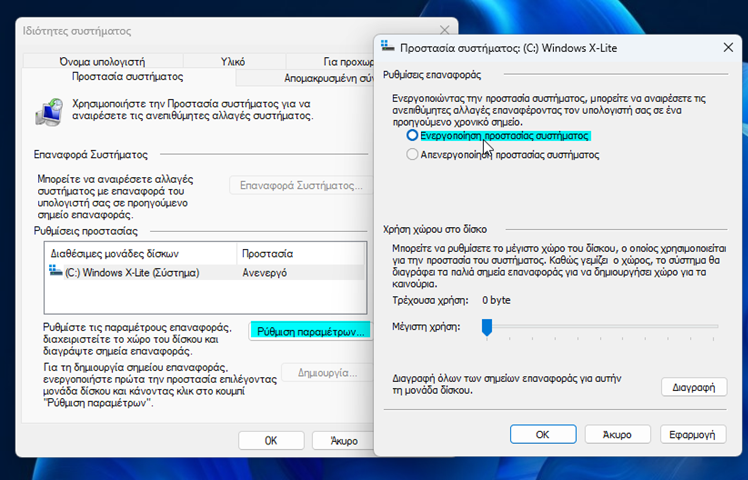This screenshot has height=480, width=748.
Task: Select Ενεργοποίηση προστασίας συστήματος radio button
Action: click(412, 135)
